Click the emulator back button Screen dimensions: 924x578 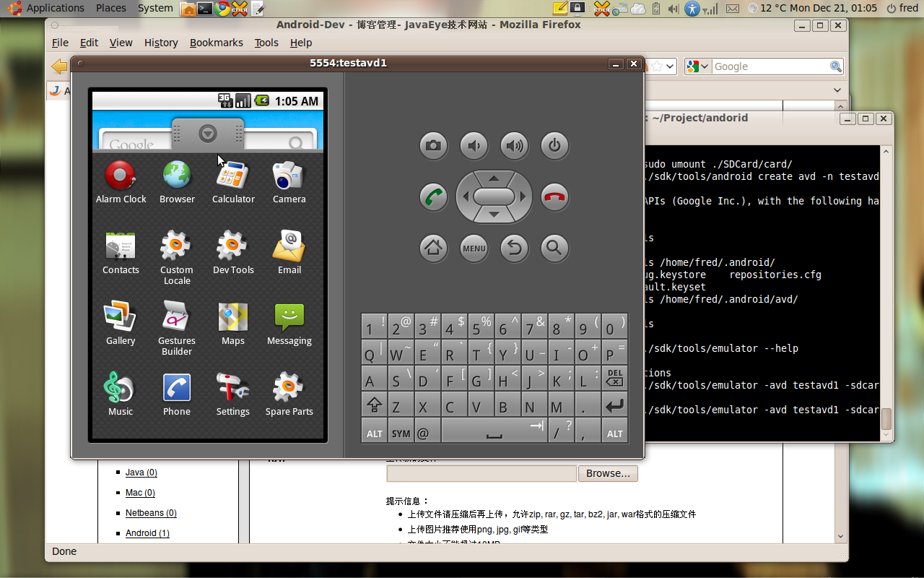514,248
